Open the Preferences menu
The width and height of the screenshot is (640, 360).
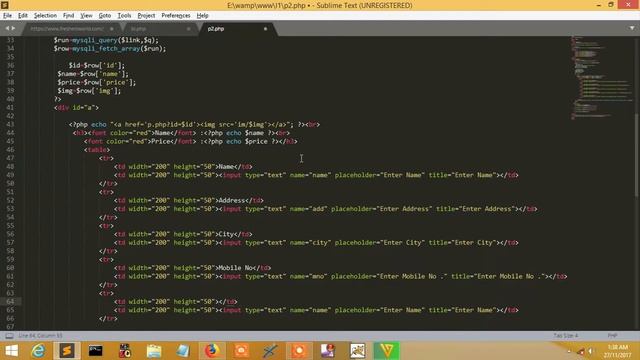176,16
